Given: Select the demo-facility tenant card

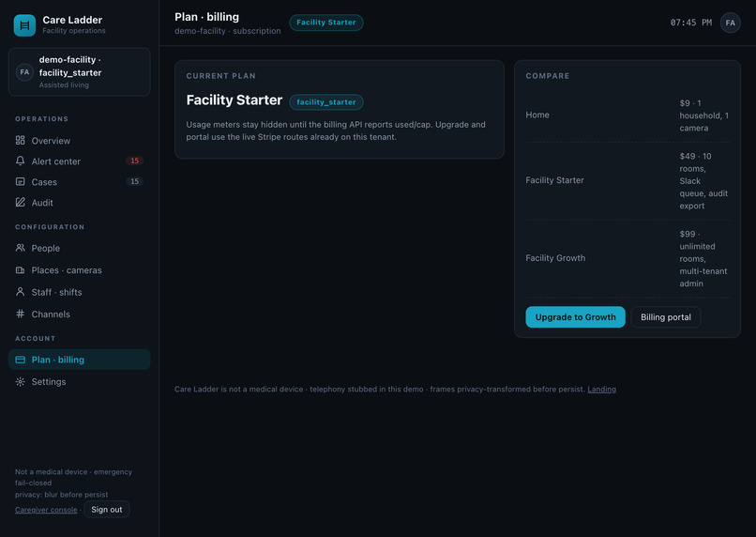Looking at the screenshot, I should point(79,72).
